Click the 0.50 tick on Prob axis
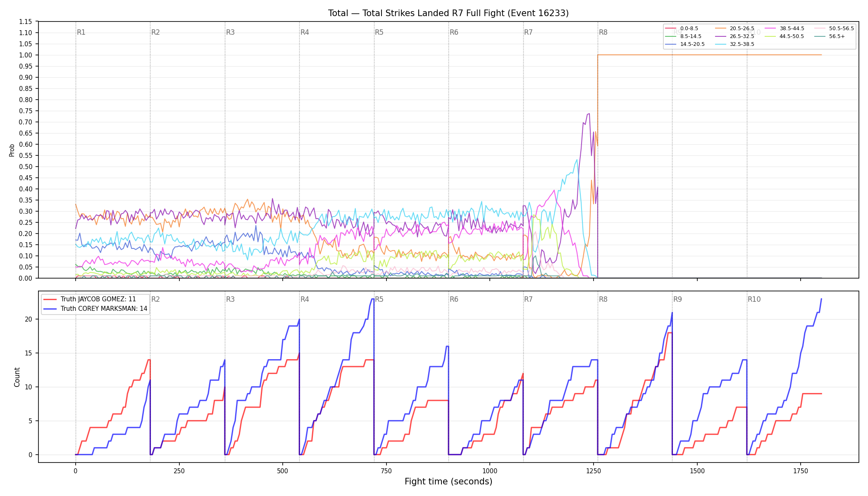 (26, 167)
